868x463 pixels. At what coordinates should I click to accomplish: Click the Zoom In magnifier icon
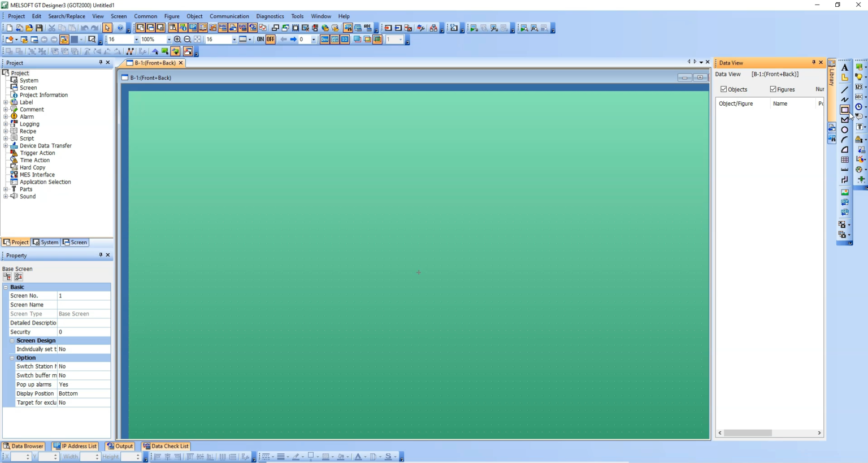click(178, 39)
